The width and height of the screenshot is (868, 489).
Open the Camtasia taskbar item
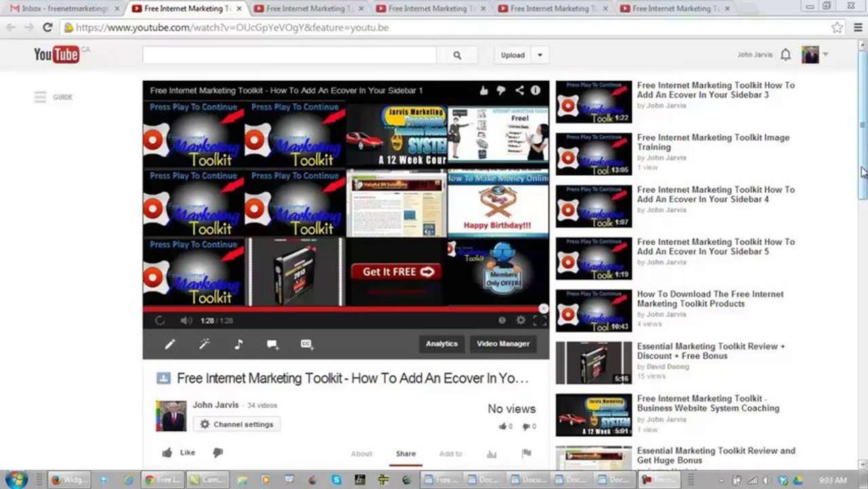pyautogui.click(x=206, y=479)
